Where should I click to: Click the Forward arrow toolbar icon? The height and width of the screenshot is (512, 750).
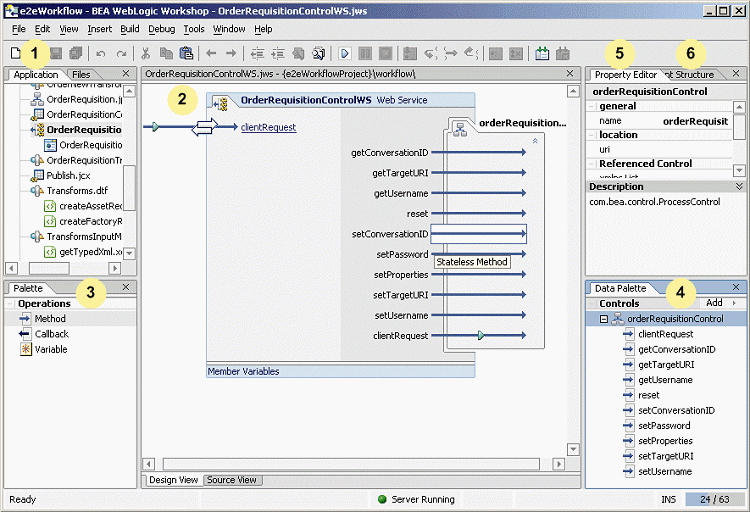(231, 53)
